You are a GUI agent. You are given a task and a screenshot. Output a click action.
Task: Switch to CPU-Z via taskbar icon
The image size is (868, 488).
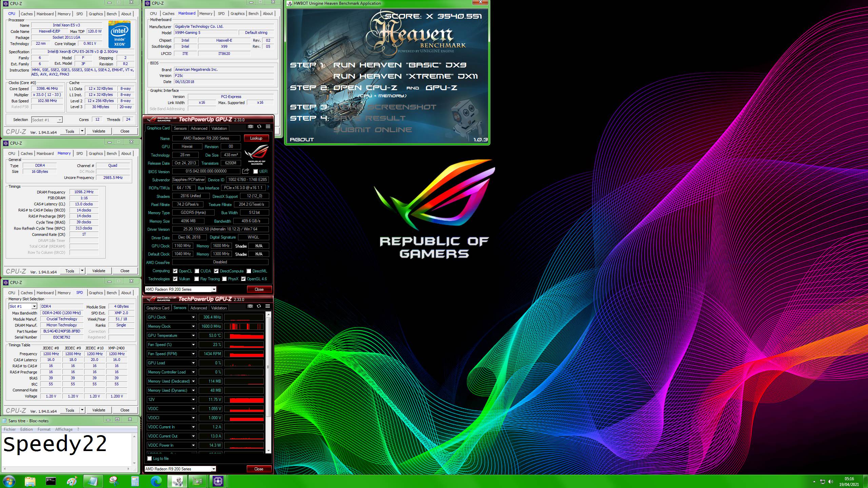(x=218, y=481)
